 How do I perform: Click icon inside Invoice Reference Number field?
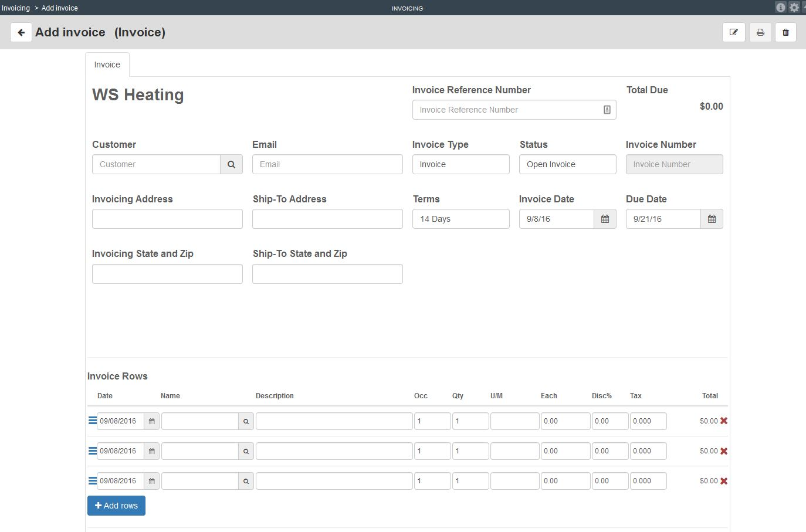607,110
